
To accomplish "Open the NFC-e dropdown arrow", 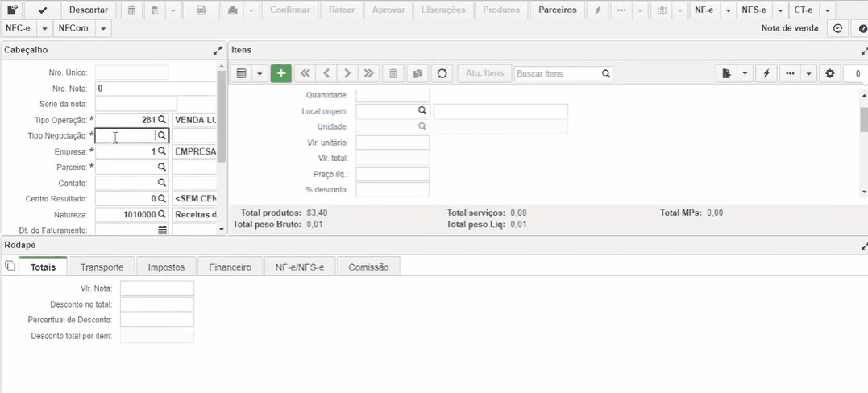I will tap(45, 28).
